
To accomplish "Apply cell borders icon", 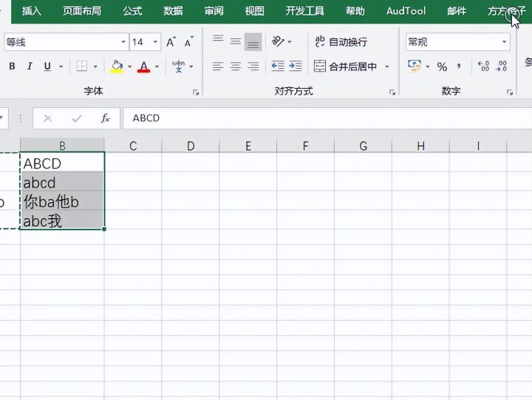I will click(x=82, y=67).
